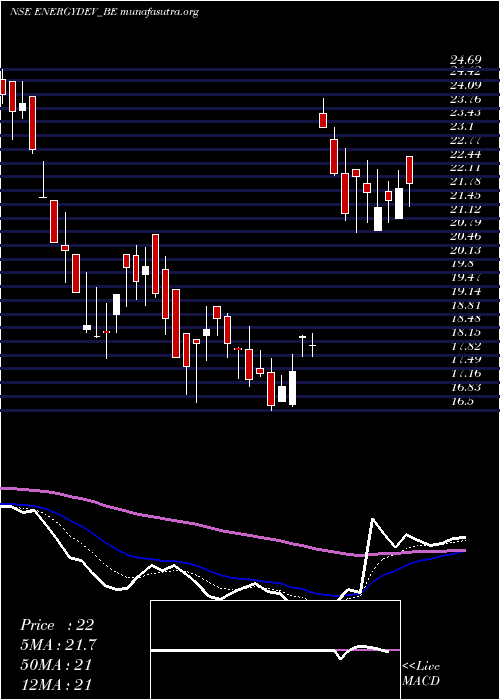The image size is (500, 700).
Task: Click the 20.46 price axis label
Action: click(x=465, y=237)
